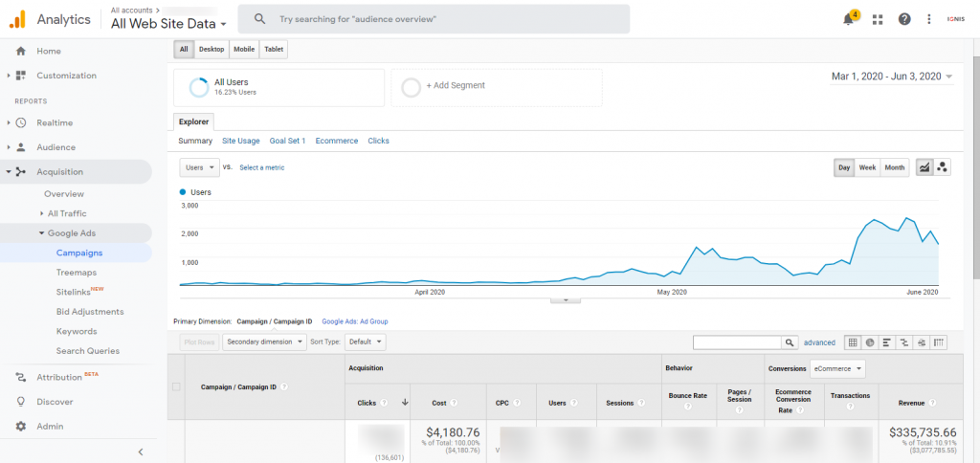Image resolution: width=980 pixels, height=463 pixels.
Task: Open the Users metric dropdown
Action: (x=200, y=167)
